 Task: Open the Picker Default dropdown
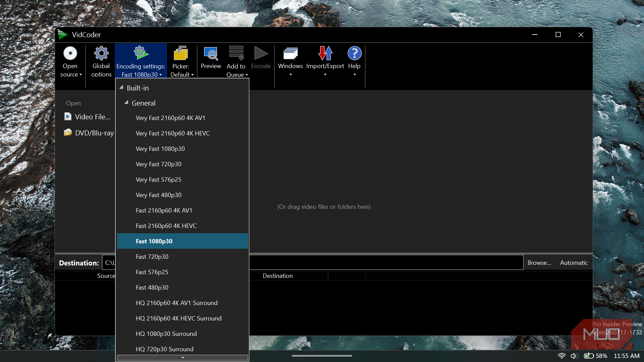(x=182, y=74)
